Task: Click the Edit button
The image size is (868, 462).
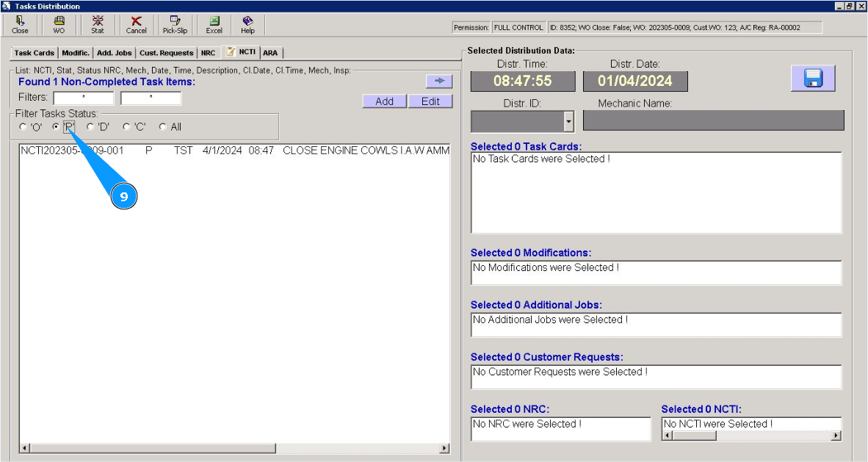Action: (x=430, y=101)
